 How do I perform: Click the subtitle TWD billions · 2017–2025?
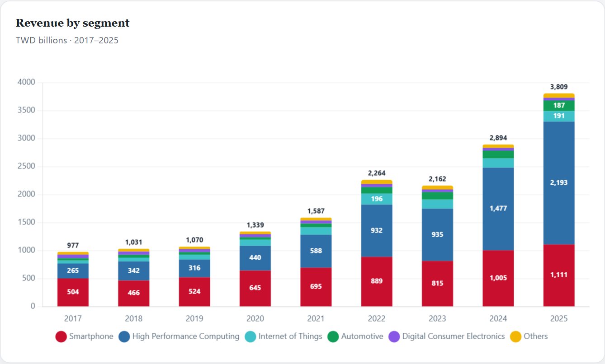coord(67,40)
